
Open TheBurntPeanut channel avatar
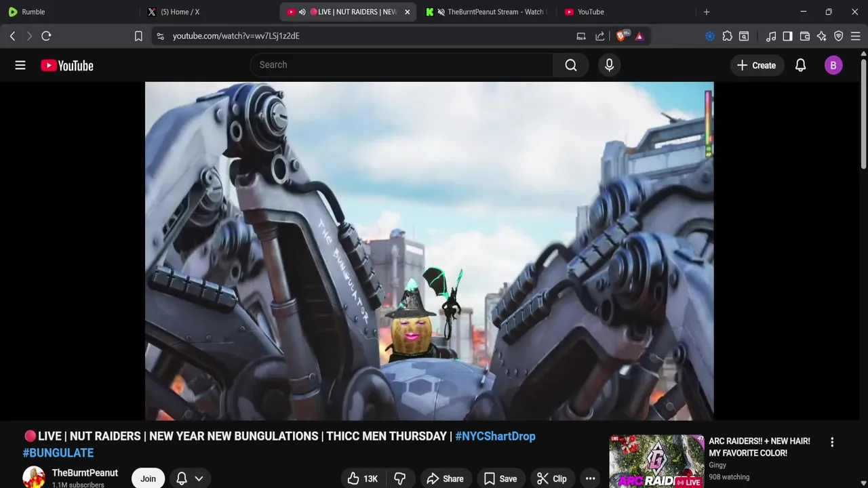tap(34, 478)
